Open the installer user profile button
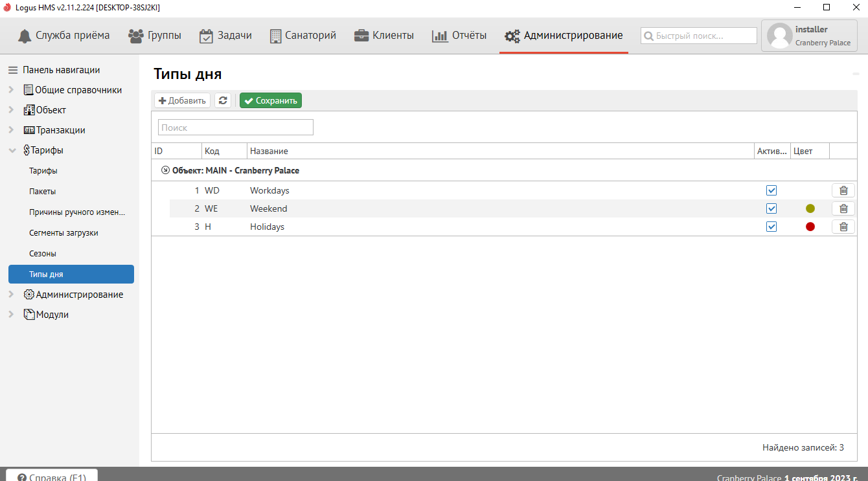The image size is (868, 481). pyautogui.click(x=810, y=36)
